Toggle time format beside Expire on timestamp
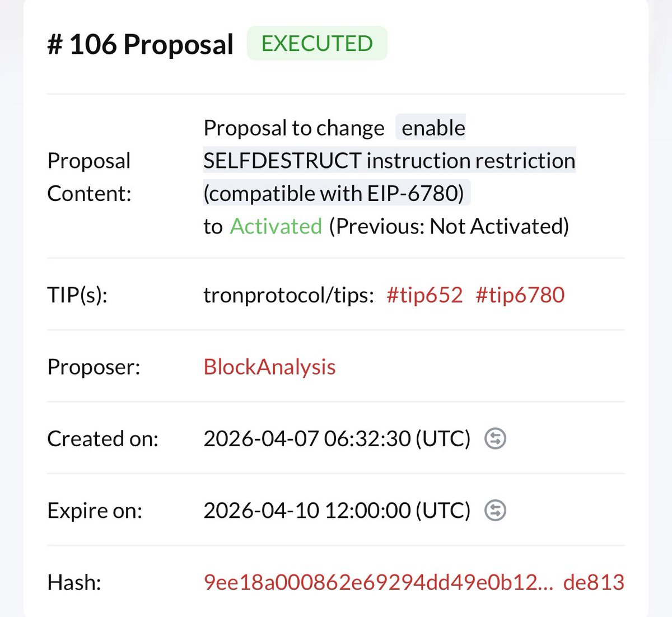 click(495, 510)
